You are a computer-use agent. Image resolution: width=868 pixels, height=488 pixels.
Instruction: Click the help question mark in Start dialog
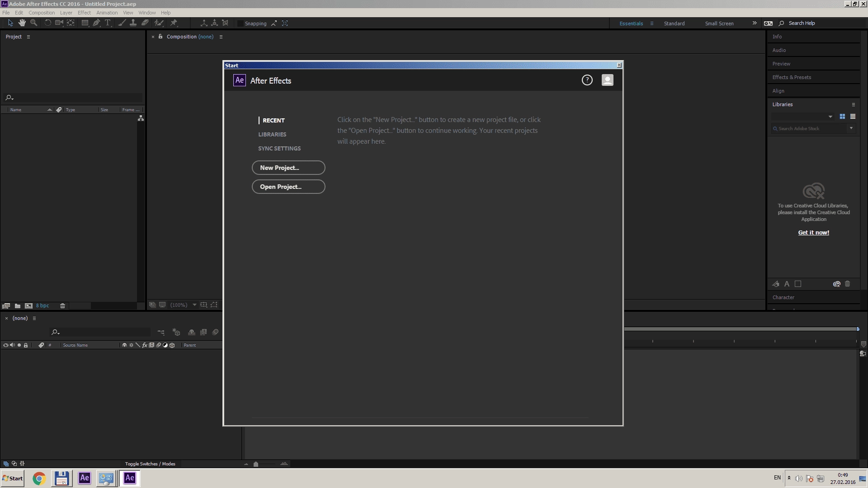click(587, 80)
